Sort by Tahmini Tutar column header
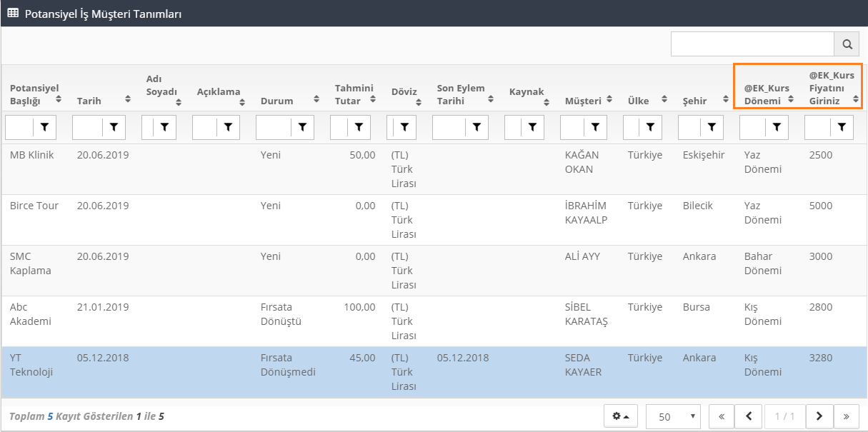 354,94
